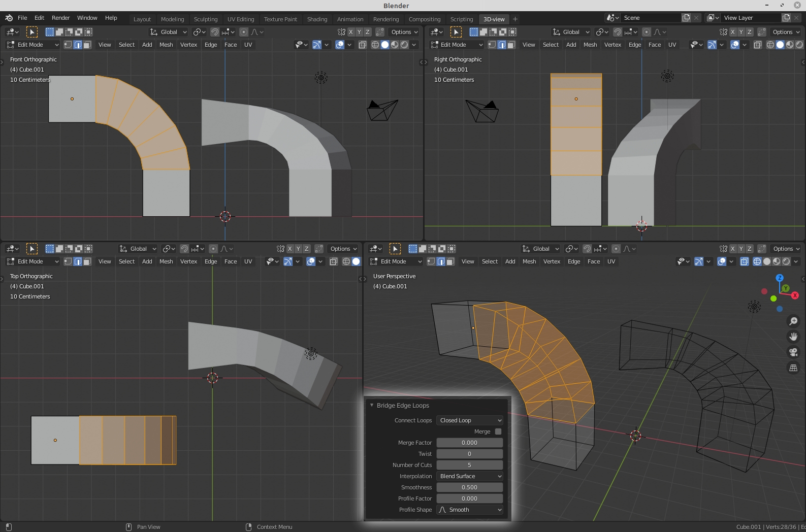Click the Blender logo icon in menu bar
Screen dimensions: 806x532
tap(9, 18)
